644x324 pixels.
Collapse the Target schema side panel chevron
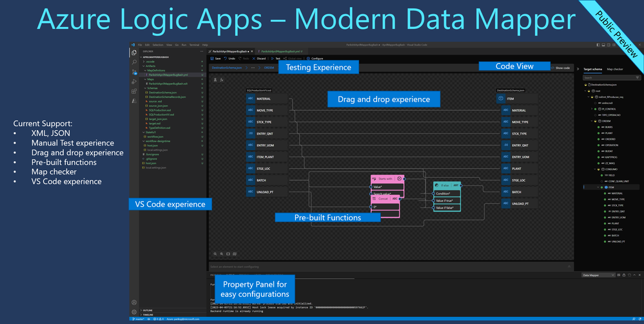(578, 70)
